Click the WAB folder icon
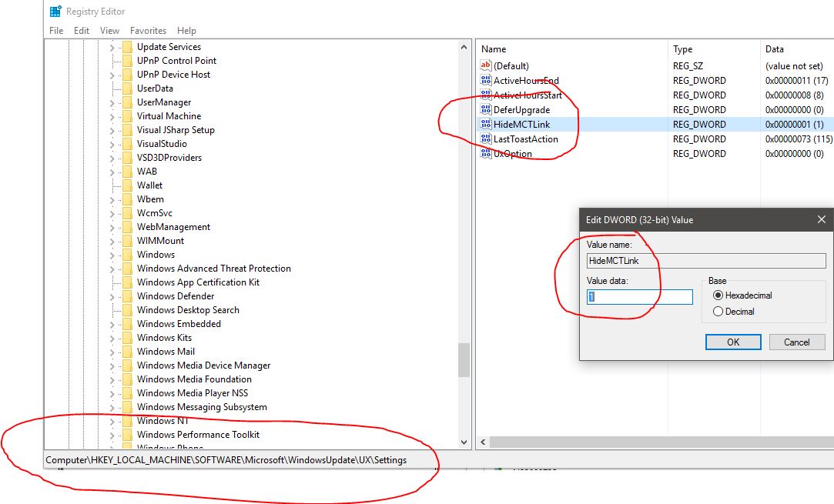Image resolution: width=834 pixels, height=504 pixels. (x=127, y=171)
